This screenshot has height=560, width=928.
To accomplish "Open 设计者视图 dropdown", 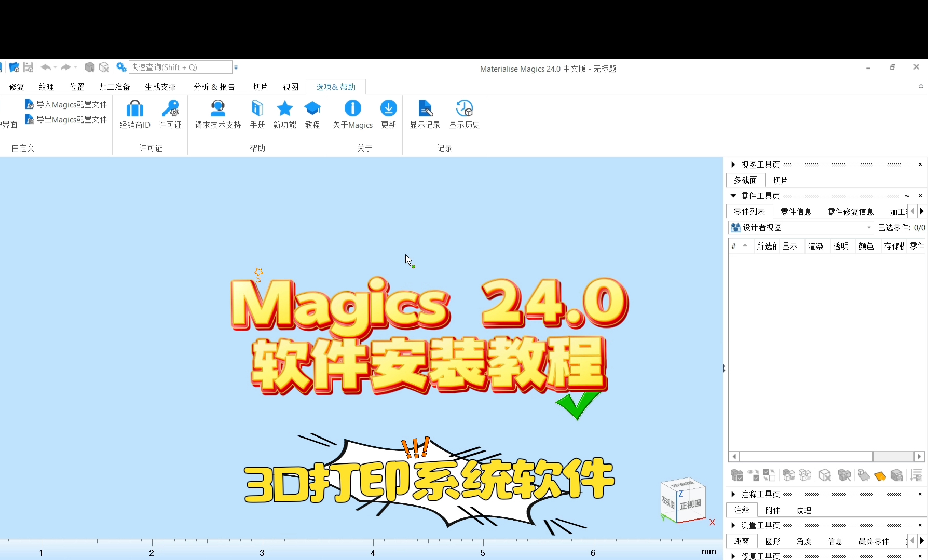I will 801,227.
